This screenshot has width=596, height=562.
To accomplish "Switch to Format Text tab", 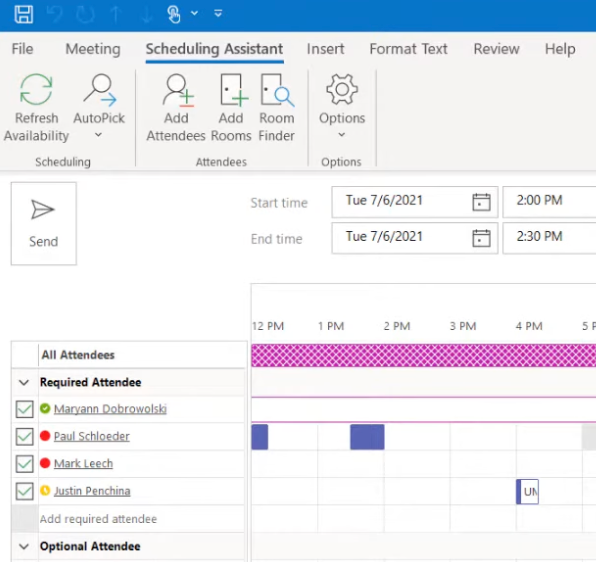I will coord(408,49).
